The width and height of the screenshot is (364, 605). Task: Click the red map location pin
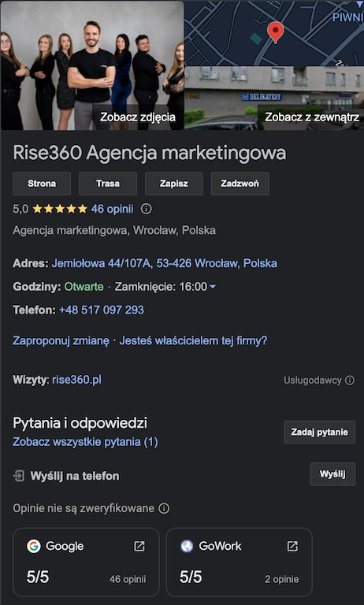(275, 32)
